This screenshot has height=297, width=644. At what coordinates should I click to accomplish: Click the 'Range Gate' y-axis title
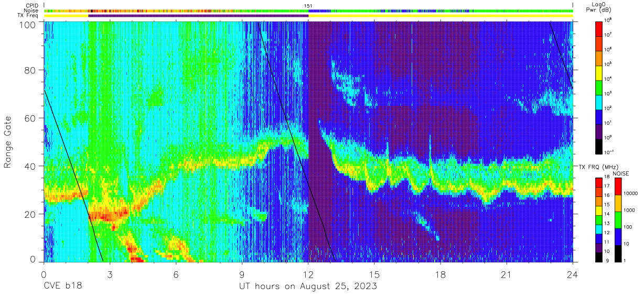click(8, 142)
